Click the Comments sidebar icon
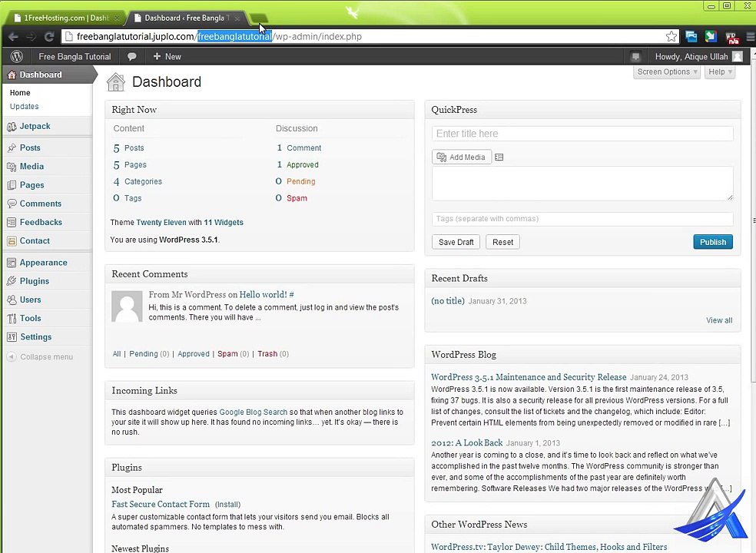The image size is (756, 553). (12, 204)
